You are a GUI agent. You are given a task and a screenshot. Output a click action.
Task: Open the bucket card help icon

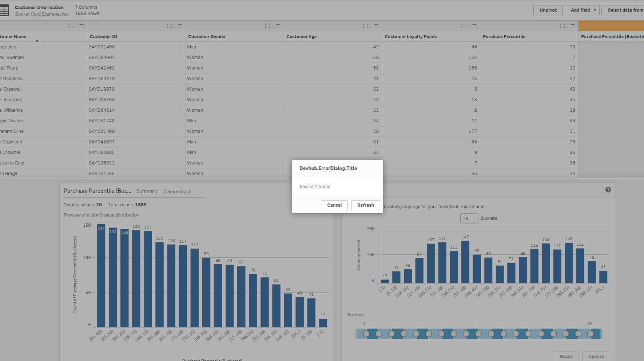(608, 190)
